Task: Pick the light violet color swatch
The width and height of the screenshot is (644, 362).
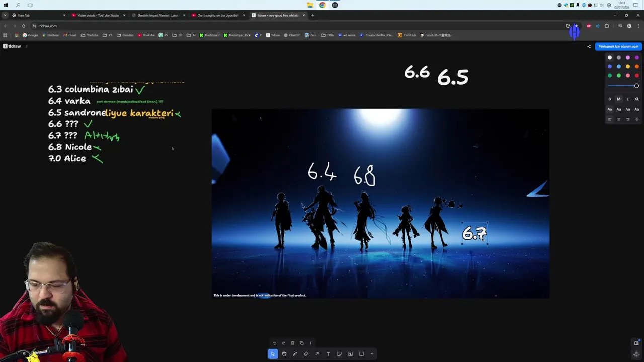Action: (628, 58)
